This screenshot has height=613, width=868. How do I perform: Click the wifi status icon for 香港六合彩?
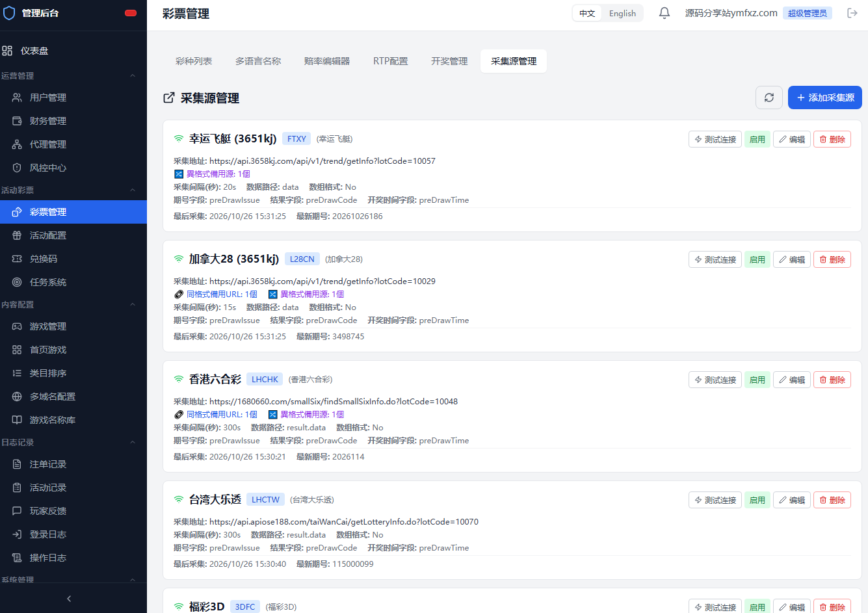[x=179, y=379]
